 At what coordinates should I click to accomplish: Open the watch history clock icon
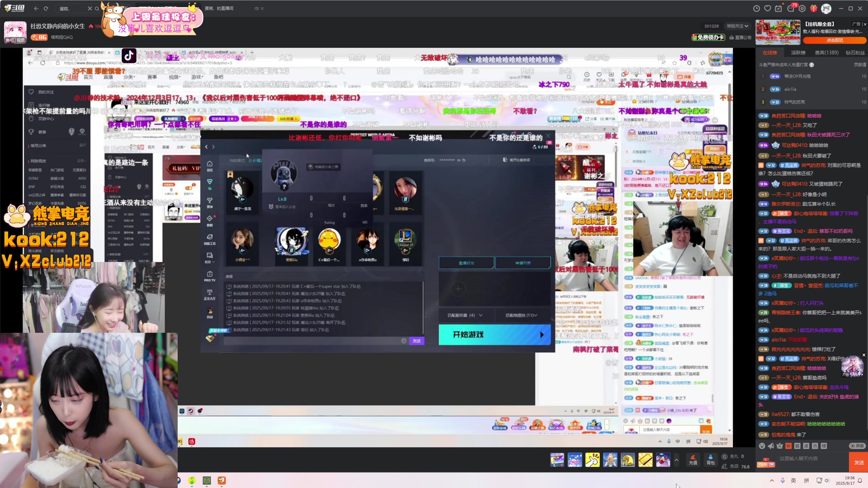[x=756, y=8]
